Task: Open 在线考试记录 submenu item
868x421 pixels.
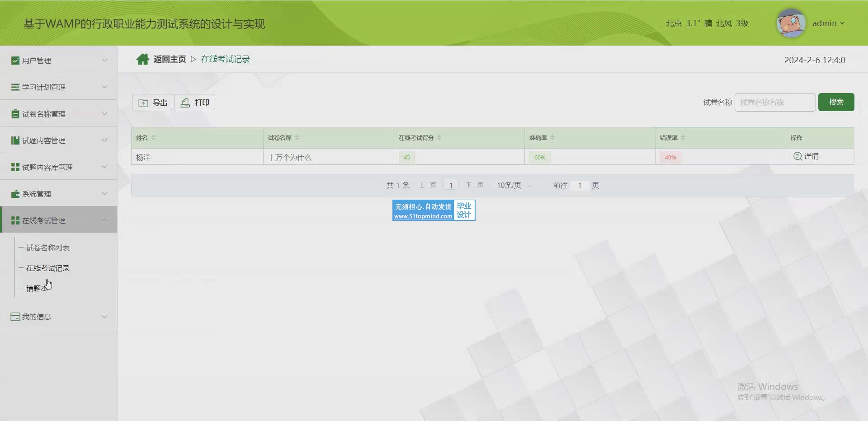Action: [x=48, y=268]
